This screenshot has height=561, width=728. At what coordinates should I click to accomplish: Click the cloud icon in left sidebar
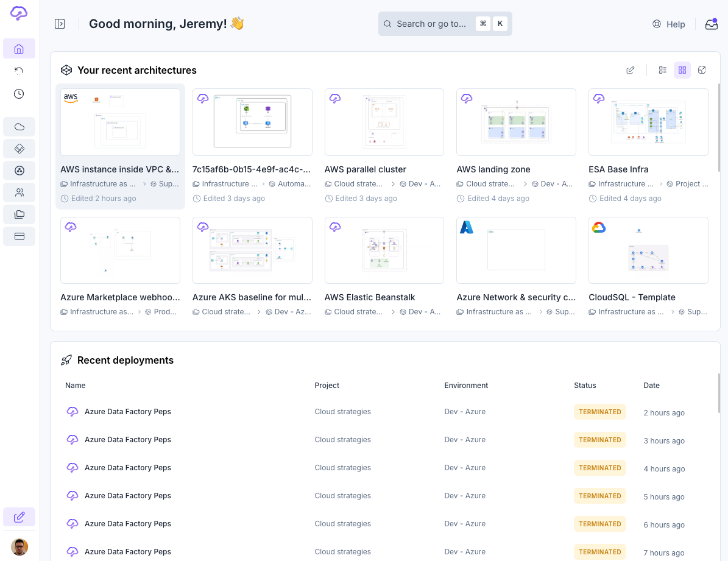[x=19, y=127]
